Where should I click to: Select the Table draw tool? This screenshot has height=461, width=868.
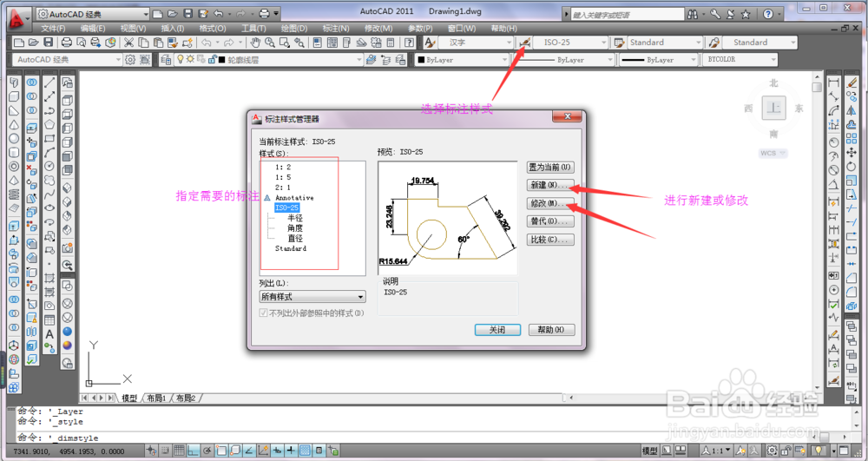pos(49,319)
